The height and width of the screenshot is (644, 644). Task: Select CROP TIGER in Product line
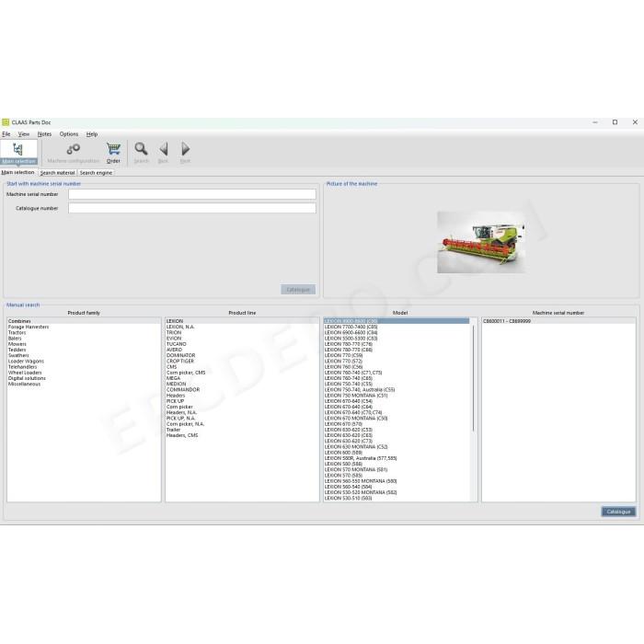[242, 362]
